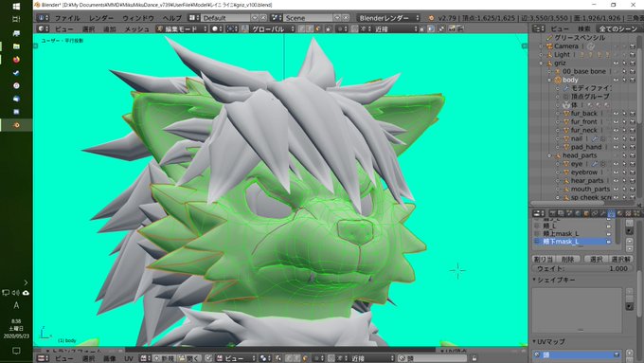Adjust the ウェイト weight slider

click(x=582, y=268)
